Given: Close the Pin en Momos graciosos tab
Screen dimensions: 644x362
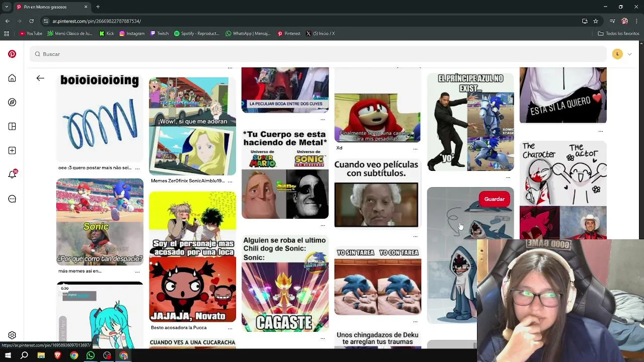Looking at the screenshot, I should coord(86,7).
